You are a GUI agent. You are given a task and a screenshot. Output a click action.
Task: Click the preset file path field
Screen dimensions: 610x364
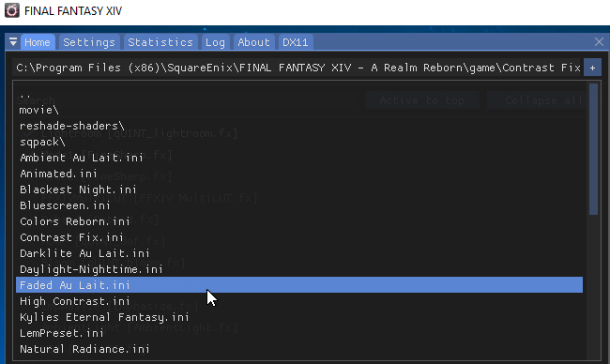point(297,68)
